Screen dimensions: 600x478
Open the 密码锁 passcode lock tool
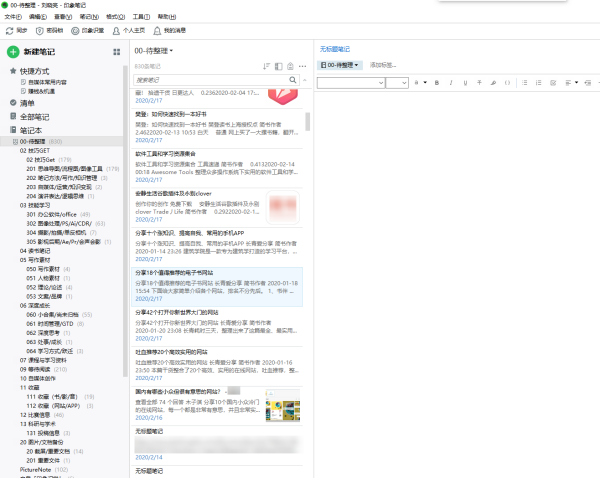tap(49, 31)
